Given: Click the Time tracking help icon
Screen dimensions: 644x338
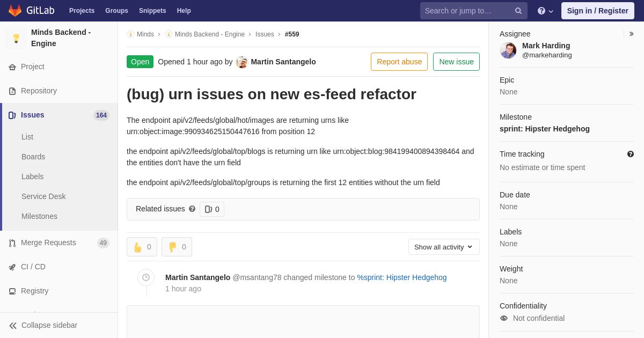Looking at the screenshot, I should point(631,154).
